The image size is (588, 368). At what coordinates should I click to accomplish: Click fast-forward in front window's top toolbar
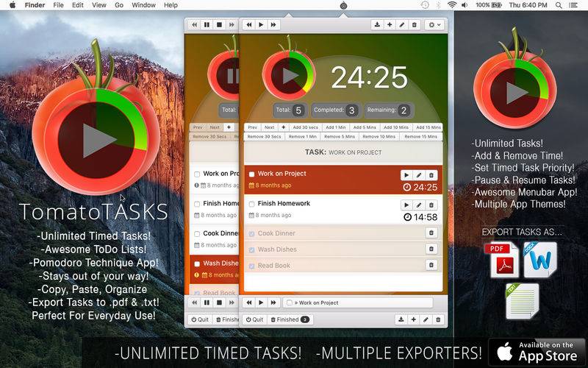click(273, 25)
